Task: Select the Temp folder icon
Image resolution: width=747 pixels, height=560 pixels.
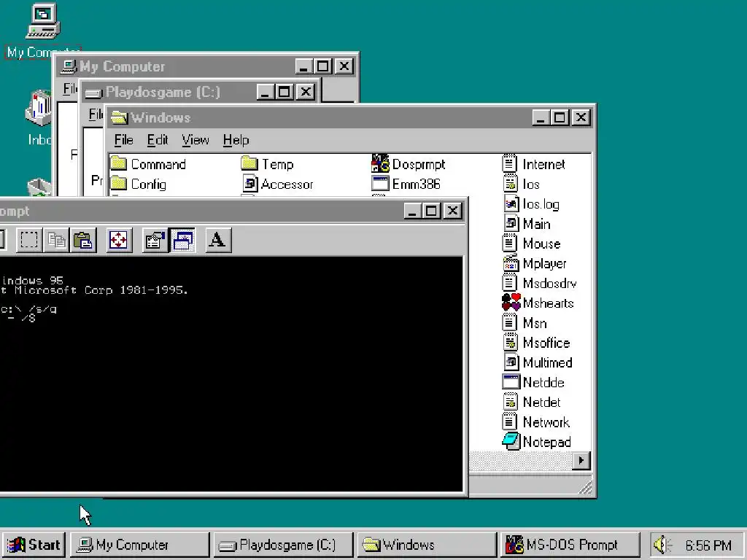Action: click(249, 164)
